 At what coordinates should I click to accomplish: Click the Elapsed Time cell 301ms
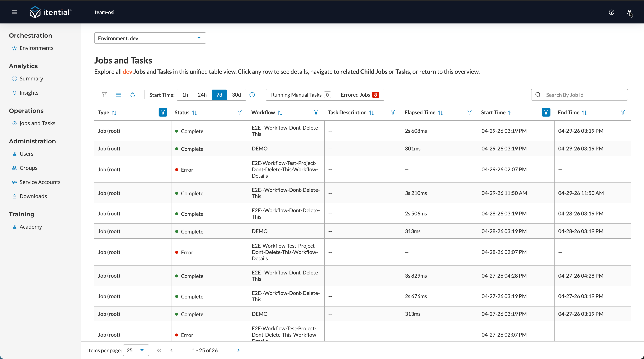pos(440,148)
